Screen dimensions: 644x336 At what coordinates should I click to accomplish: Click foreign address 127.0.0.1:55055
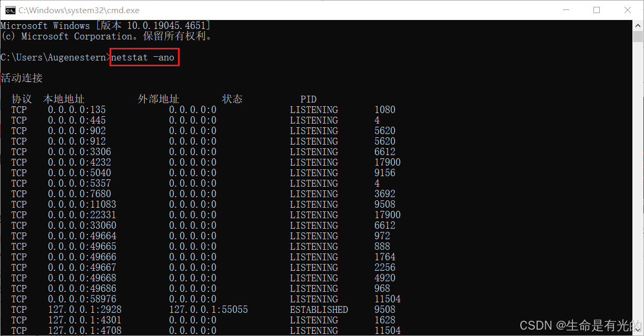point(209,310)
